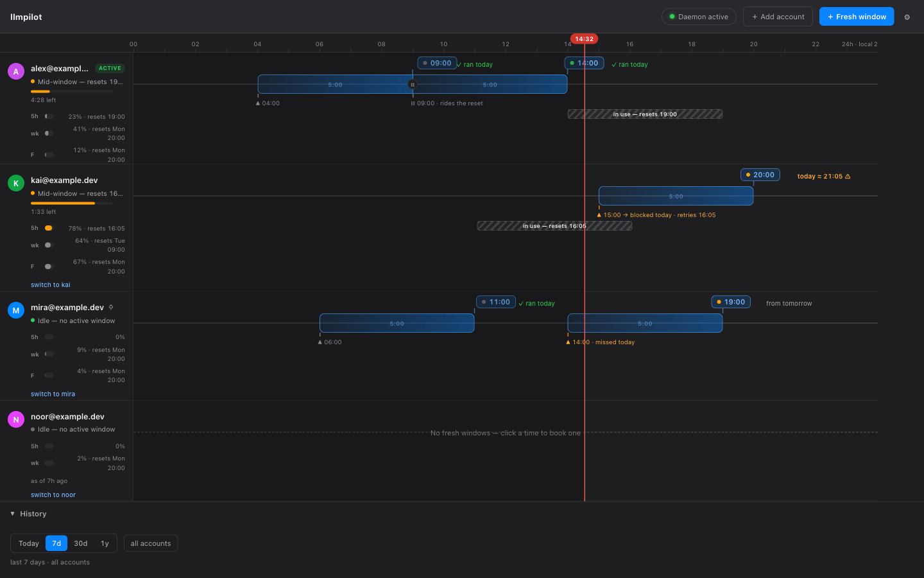Click kai's 78% · resets 16:05 text

[x=97, y=229]
